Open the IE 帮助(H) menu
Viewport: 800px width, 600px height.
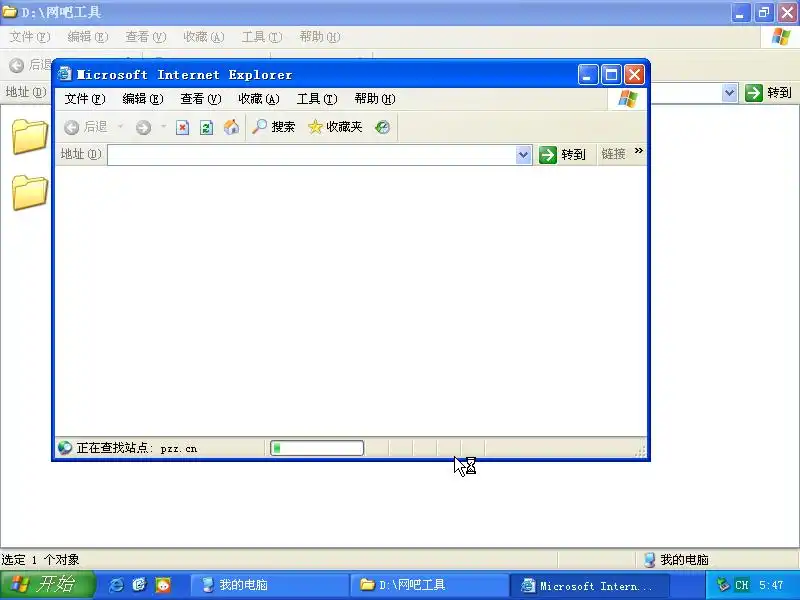tap(375, 99)
